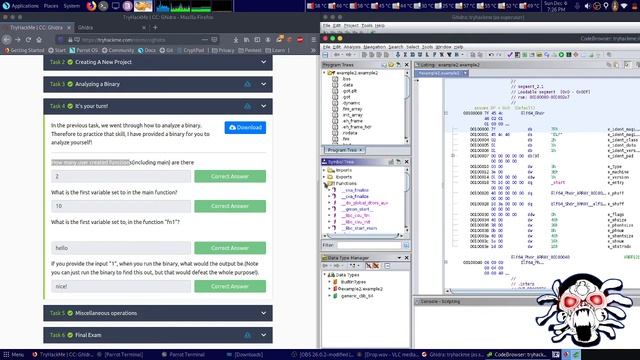This screenshot has height=360, width=640.
Task: Click the 'F' function navigation button
Action: [x=435, y=55]
